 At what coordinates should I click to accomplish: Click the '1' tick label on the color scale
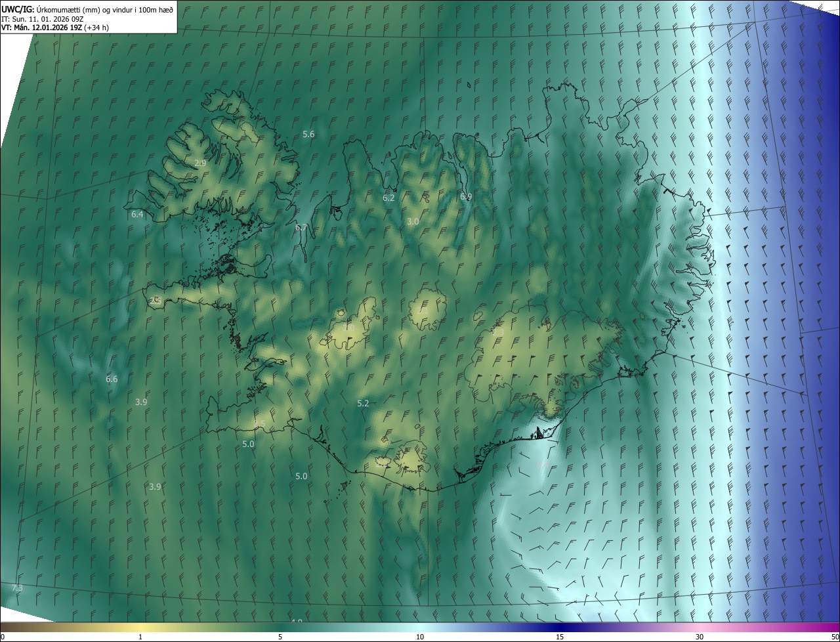pyautogui.click(x=140, y=637)
